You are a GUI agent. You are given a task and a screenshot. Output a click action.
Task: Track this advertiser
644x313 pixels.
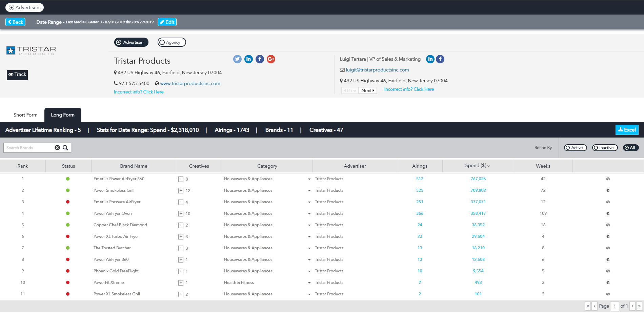(x=17, y=75)
